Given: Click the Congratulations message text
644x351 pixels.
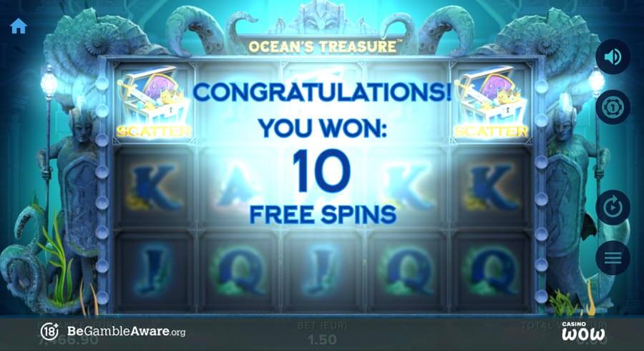Looking at the screenshot, I should (x=323, y=92).
